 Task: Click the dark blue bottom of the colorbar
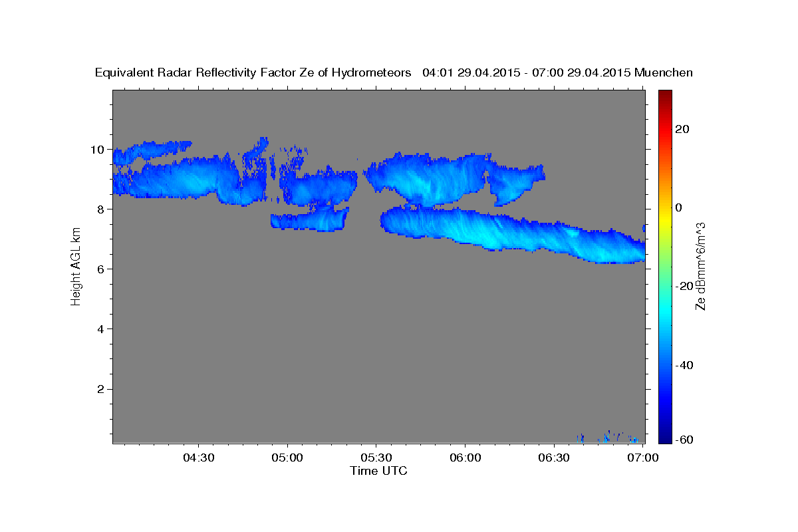666,436
